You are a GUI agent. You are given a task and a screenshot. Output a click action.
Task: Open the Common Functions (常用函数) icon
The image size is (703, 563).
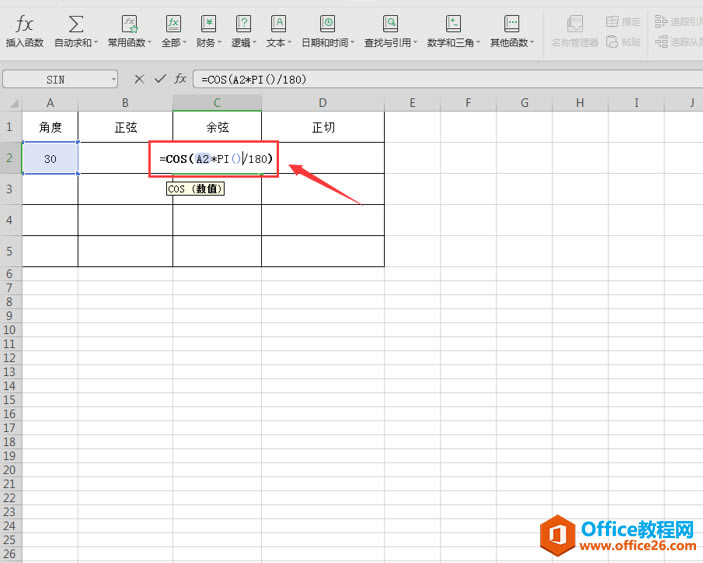pos(130,24)
